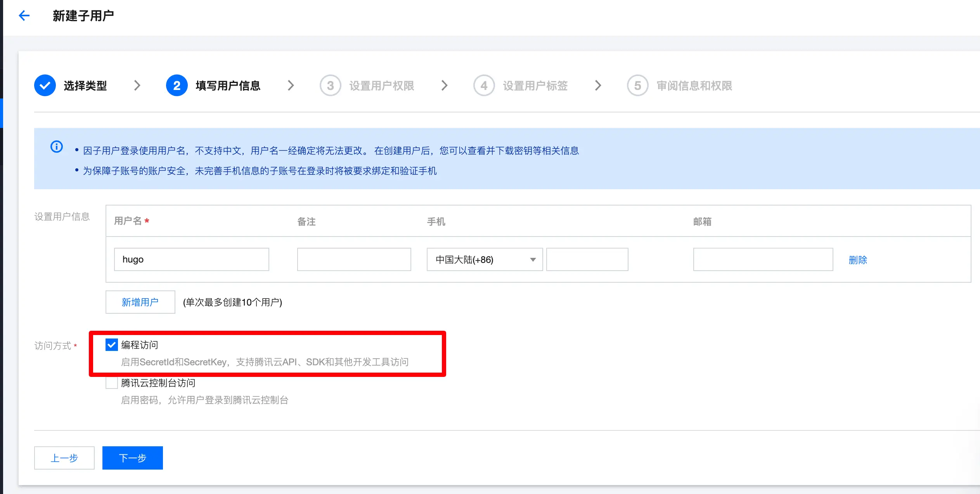Select the 设置用户权限 step label
The height and width of the screenshot is (494, 980).
click(x=381, y=85)
